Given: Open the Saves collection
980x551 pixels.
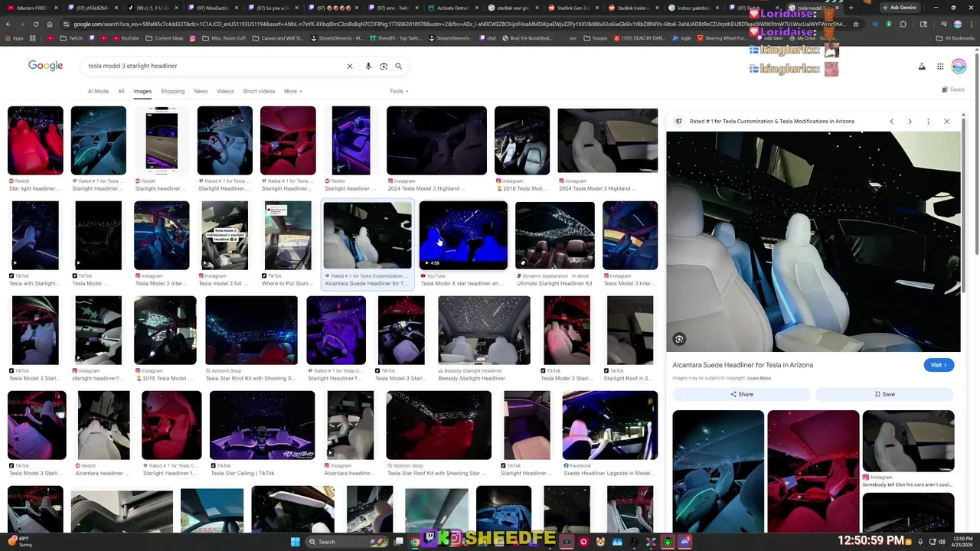Looking at the screenshot, I should coord(953,90).
